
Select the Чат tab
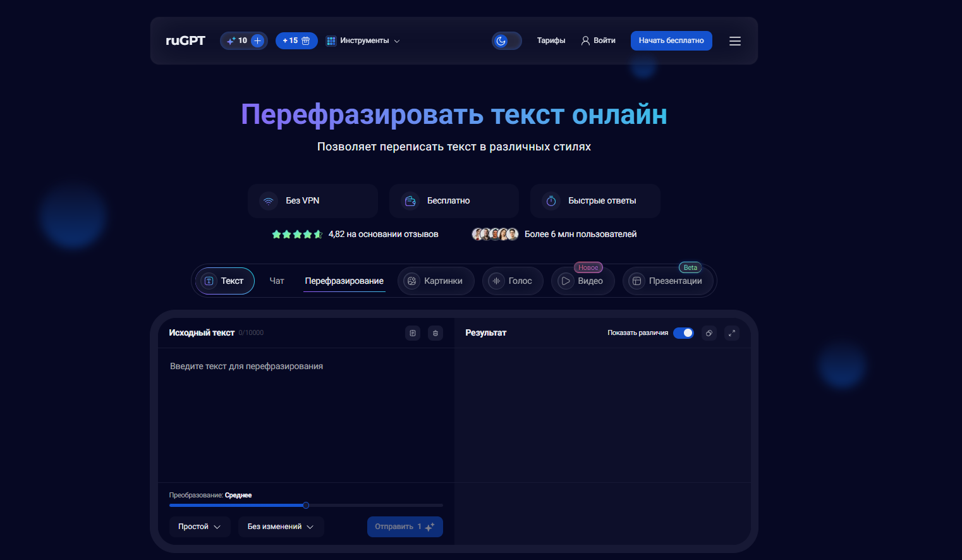[277, 281]
